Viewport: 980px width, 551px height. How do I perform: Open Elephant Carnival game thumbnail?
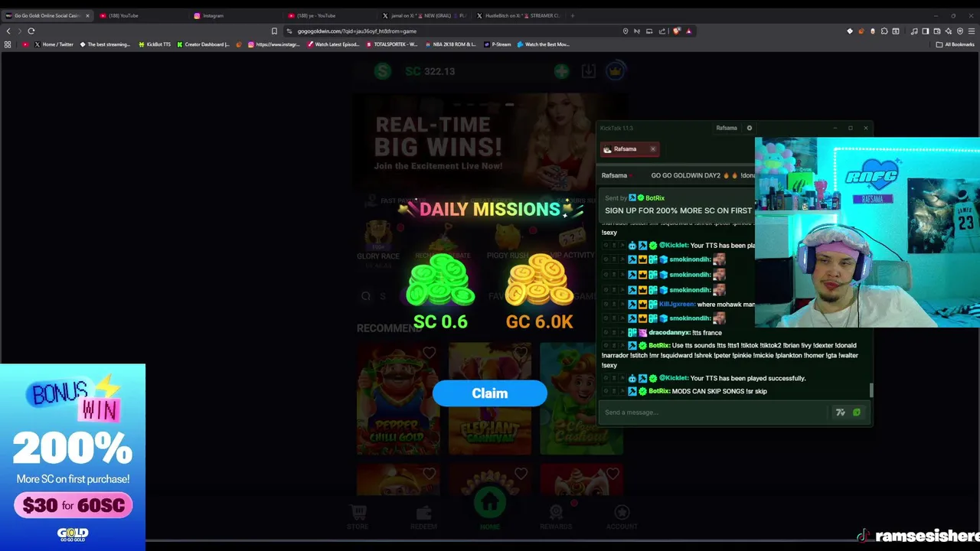[x=490, y=399]
